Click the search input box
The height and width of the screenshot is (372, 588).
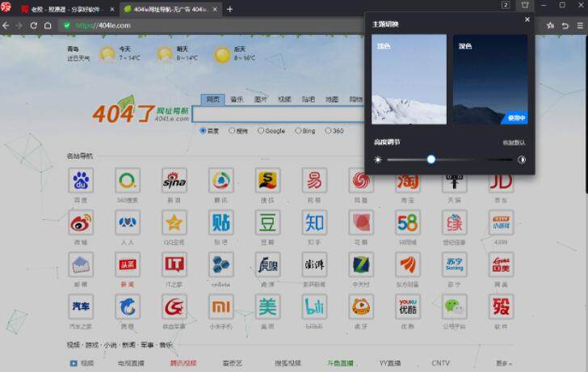[278, 114]
